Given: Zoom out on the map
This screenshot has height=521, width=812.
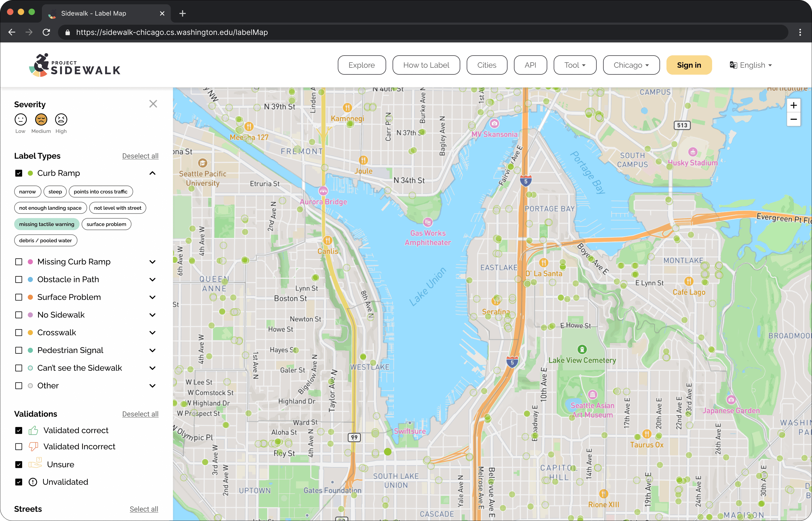Looking at the screenshot, I should [x=793, y=120].
